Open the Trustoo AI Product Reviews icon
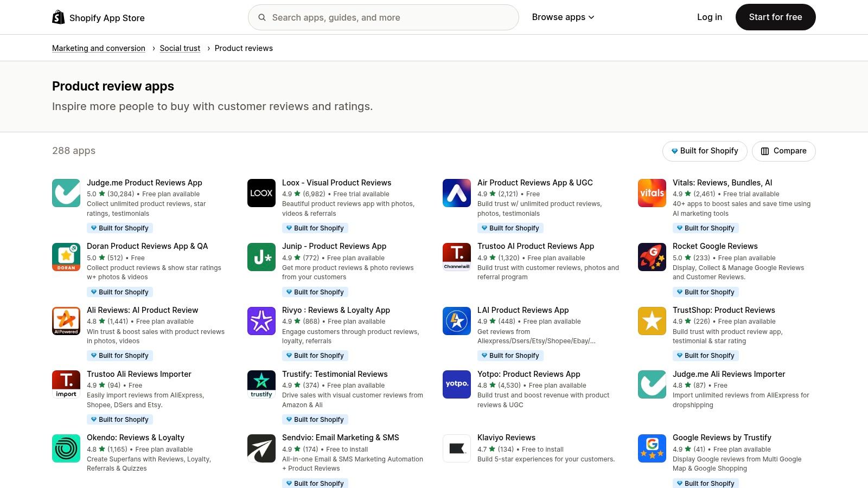 click(457, 257)
